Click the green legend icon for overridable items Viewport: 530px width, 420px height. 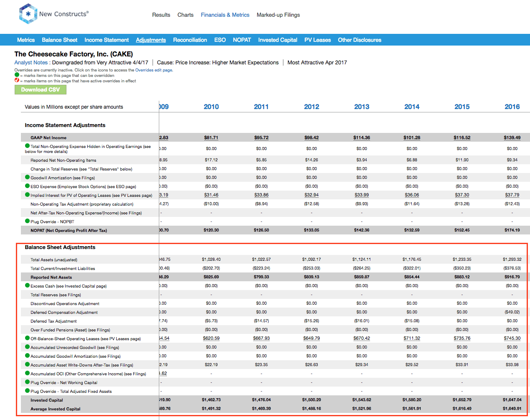[17, 75]
